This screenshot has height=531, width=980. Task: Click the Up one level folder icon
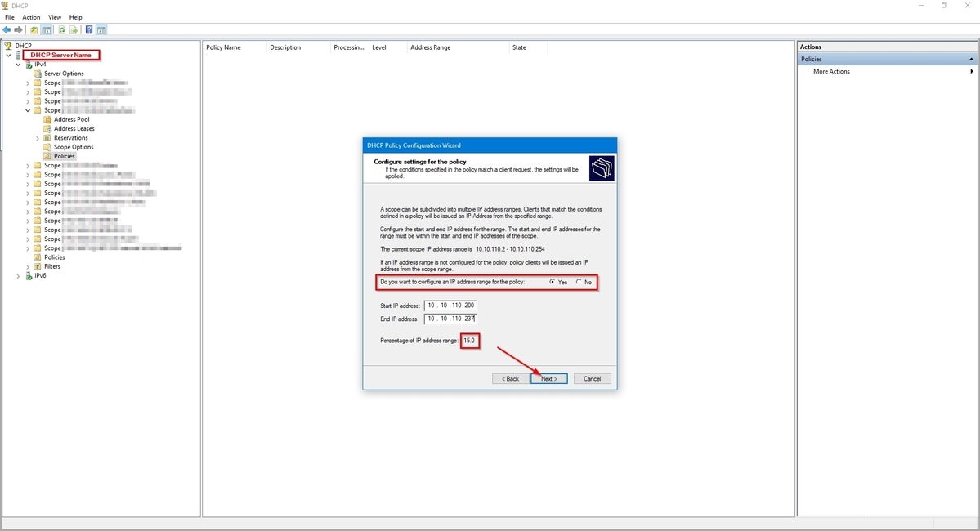click(x=34, y=30)
